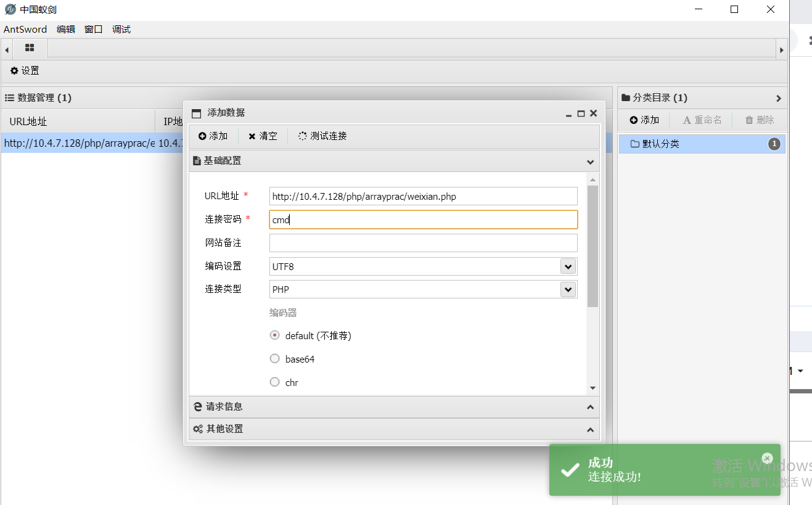Click the 重命名 category button
The image size is (812, 505).
(702, 120)
